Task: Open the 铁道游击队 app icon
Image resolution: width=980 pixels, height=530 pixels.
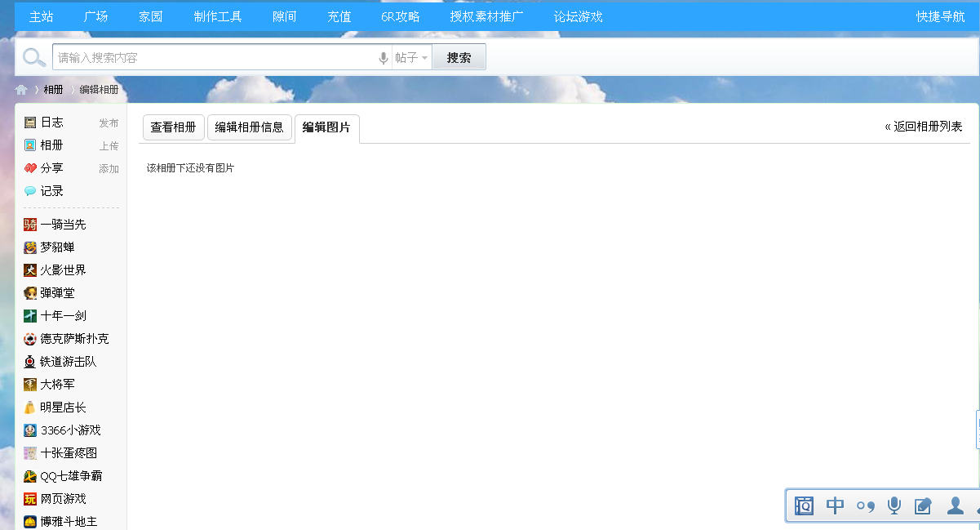Action: (x=30, y=362)
